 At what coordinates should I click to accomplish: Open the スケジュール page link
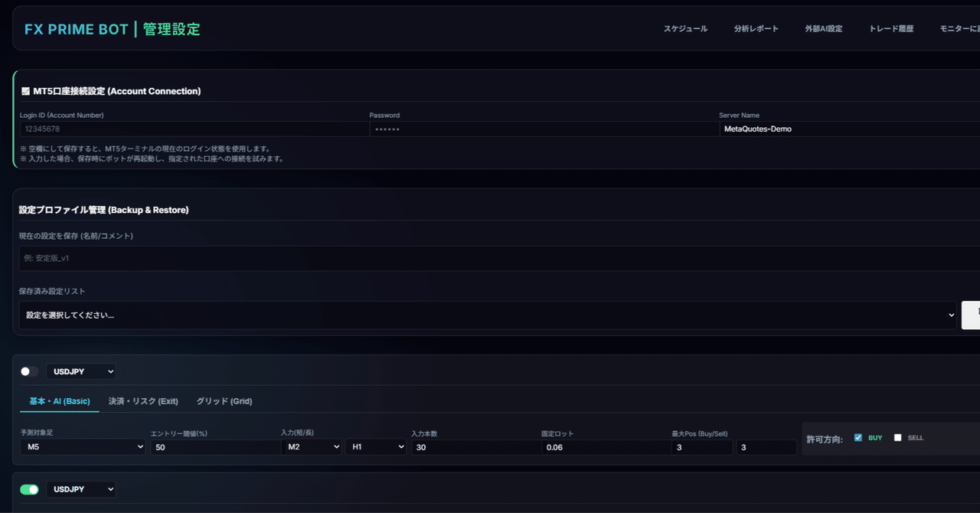tap(685, 29)
